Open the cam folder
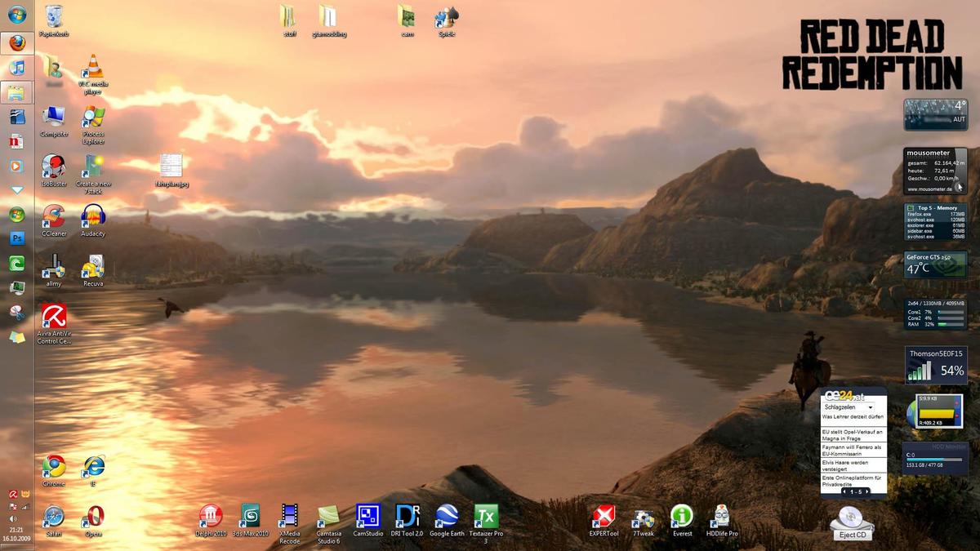This screenshot has width=980, height=551. 407,20
